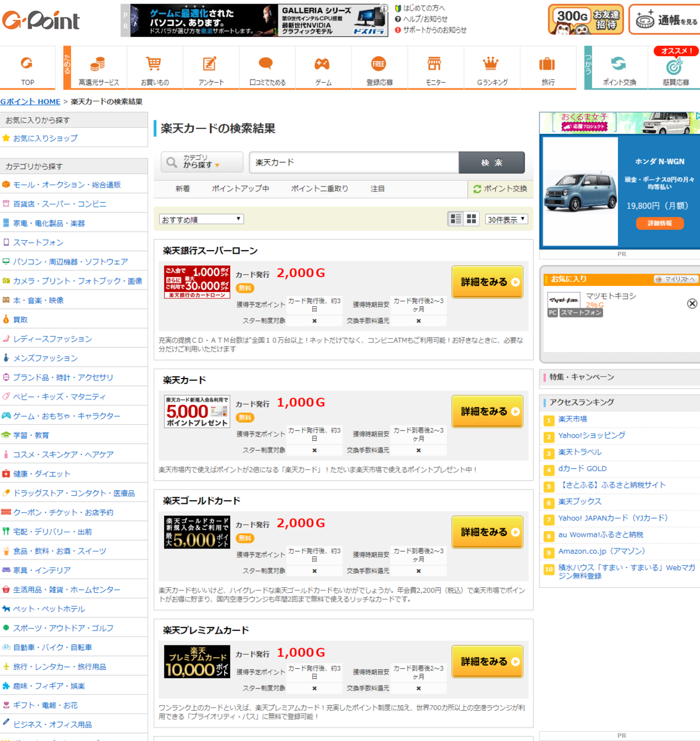Open 高還元サービス coin icon

point(98,63)
